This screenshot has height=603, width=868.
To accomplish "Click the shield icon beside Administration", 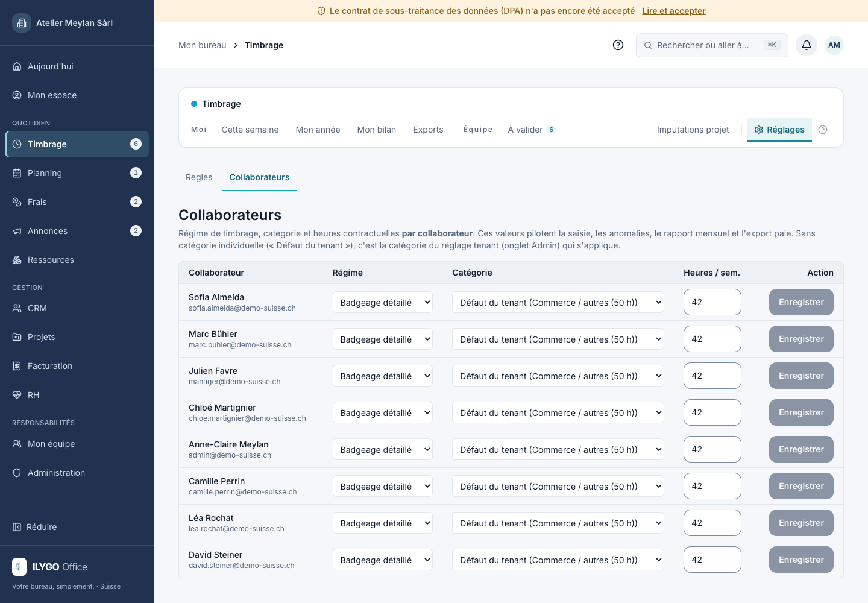I will point(17,473).
